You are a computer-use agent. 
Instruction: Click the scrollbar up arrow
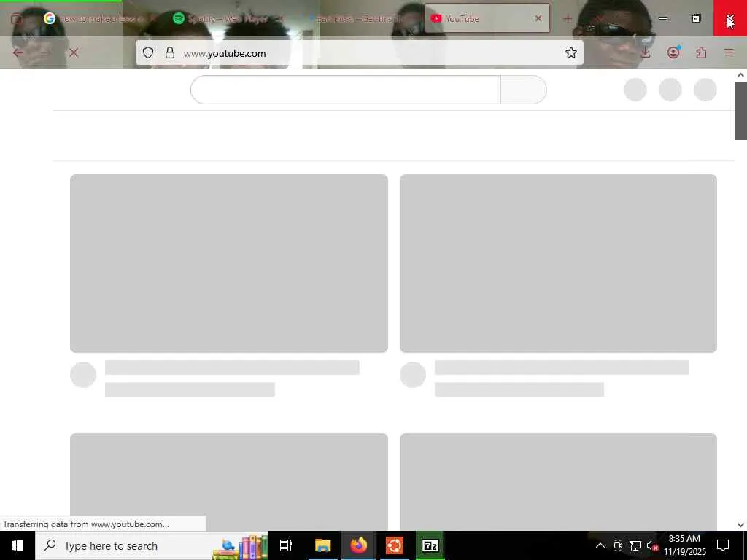pyautogui.click(x=740, y=75)
